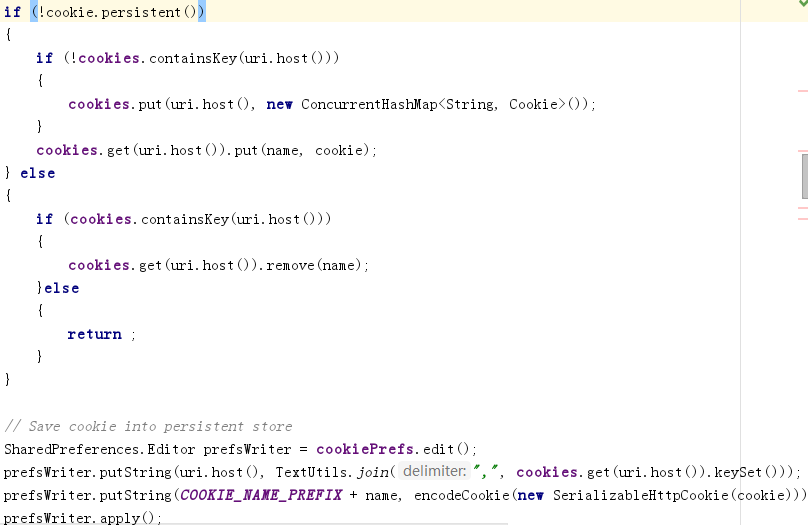Click the vertical scrollbar thumb
This screenshot has width=808, height=525.
[805, 176]
